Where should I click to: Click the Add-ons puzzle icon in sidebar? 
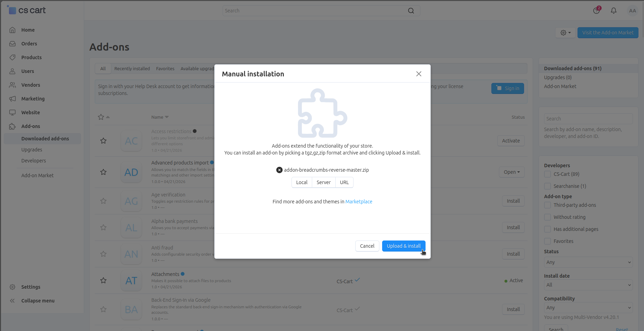point(12,126)
